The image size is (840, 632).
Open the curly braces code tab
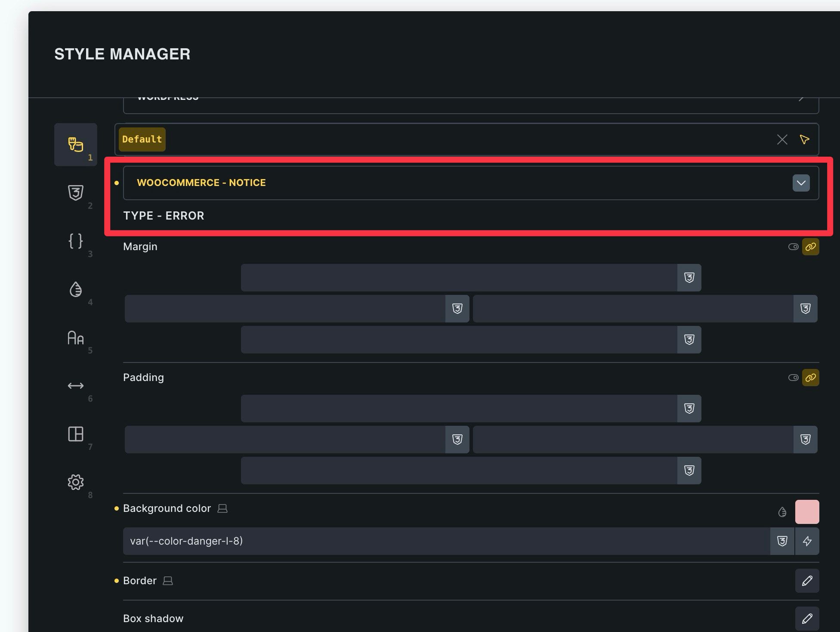coord(75,241)
